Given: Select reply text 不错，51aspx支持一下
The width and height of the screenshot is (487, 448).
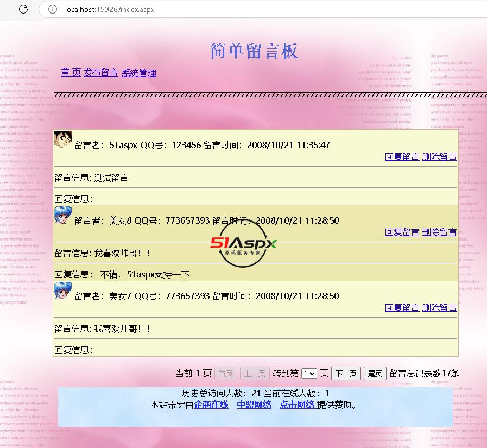Looking at the screenshot, I should click(145, 275).
